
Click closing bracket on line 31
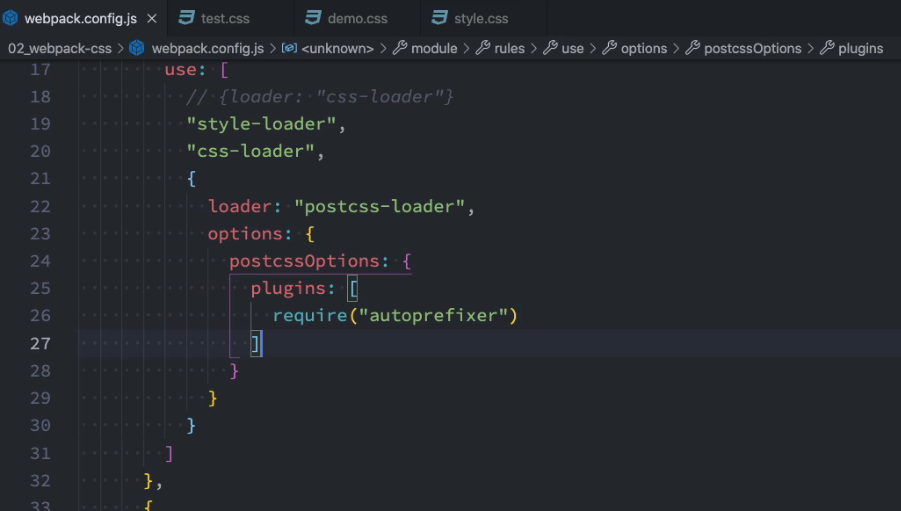coord(169,454)
